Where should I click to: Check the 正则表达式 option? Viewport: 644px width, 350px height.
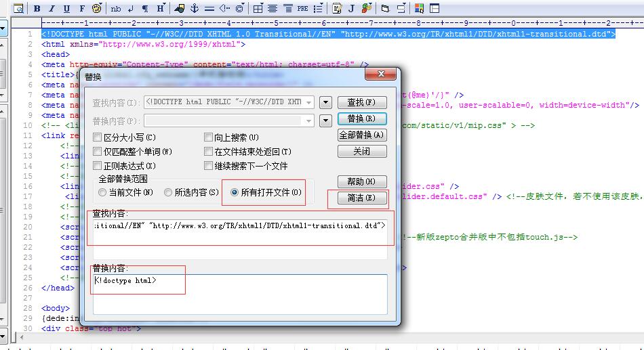coord(98,166)
